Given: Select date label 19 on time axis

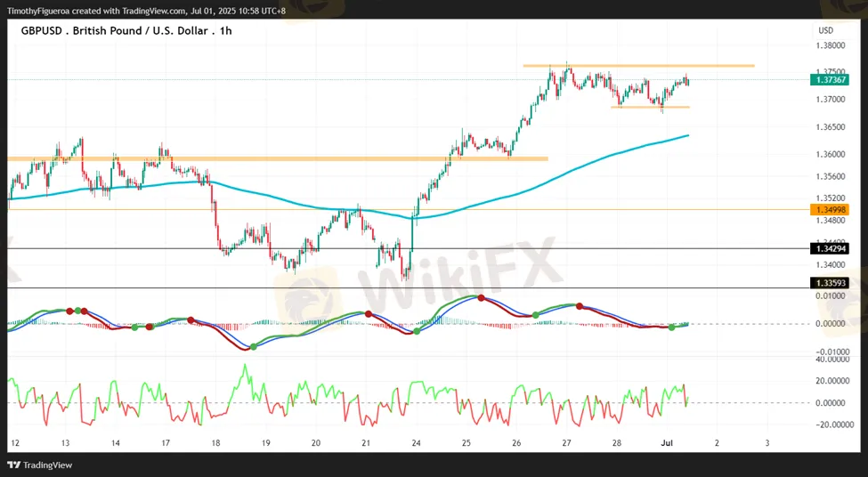Looking at the screenshot, I should [x=265, y=443].
